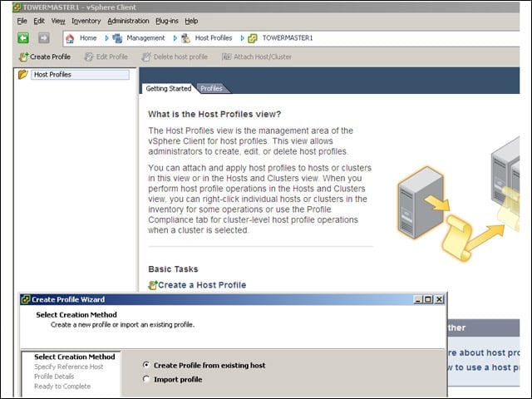The height and width of the screenshot is (399, 532).
Task: Expand the breadcrumb arrow before TOWERMASTER1
Action: (242, 38)
